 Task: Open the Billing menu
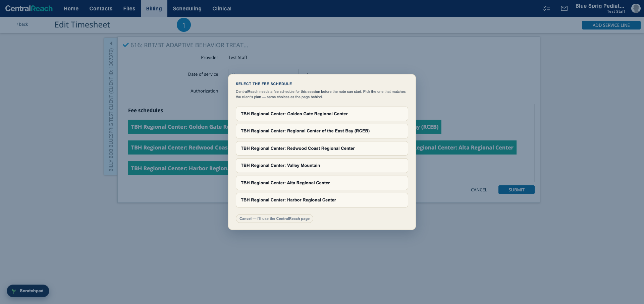coord(154,8)
